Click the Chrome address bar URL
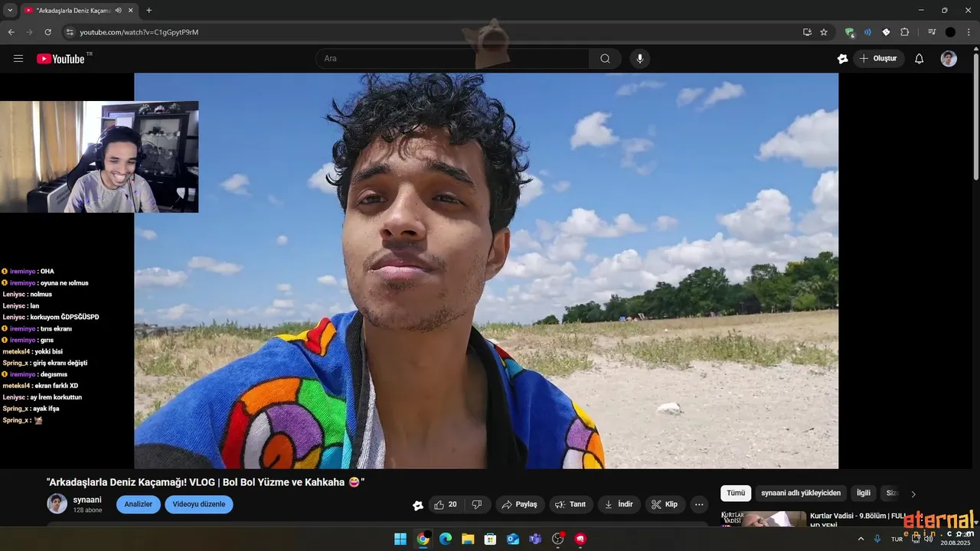The image size is (980, 551). point(139,32)
